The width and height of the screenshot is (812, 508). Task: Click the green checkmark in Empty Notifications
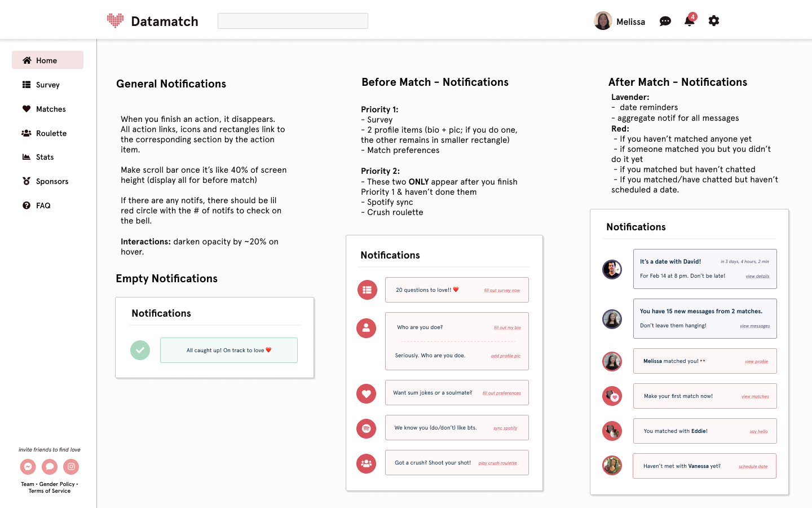pos(140,350)
